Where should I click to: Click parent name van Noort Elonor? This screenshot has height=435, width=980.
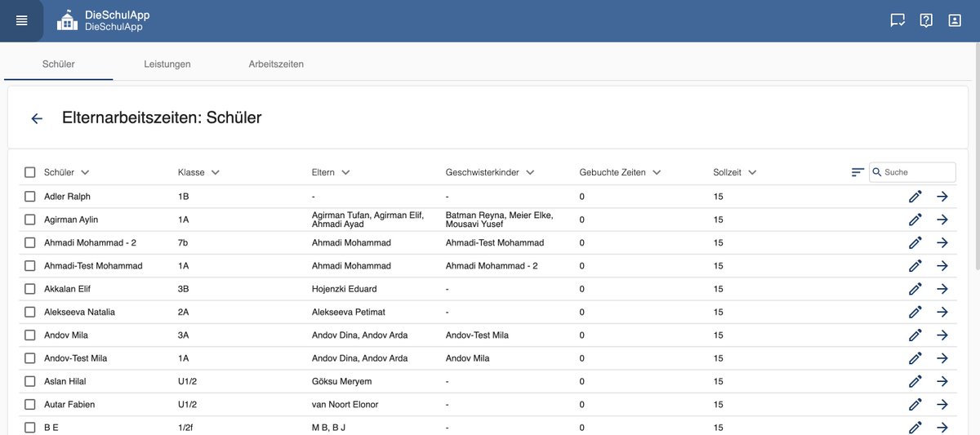click(345, 405)
